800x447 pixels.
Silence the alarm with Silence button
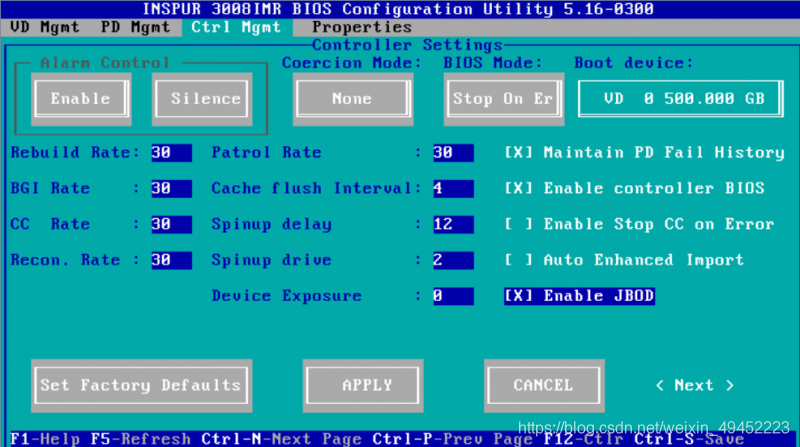click(x=203, y=98)
